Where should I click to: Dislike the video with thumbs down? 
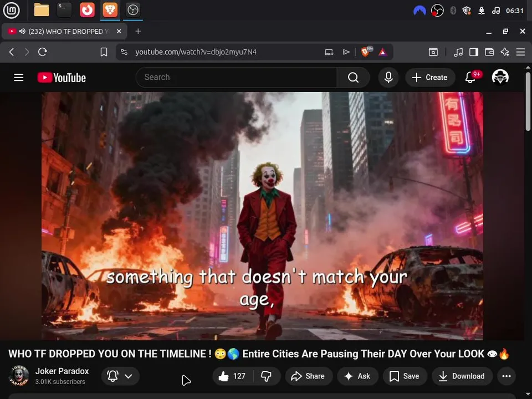267,376
